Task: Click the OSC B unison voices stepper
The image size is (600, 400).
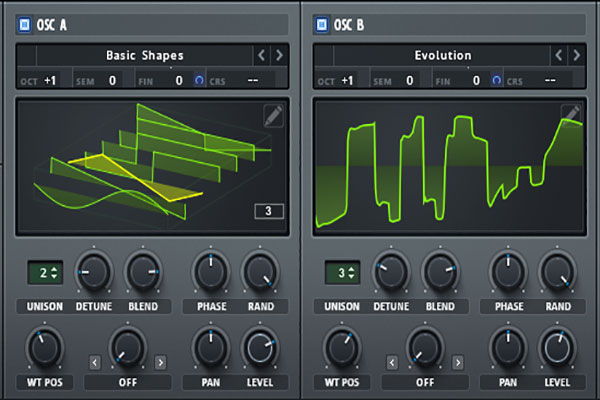Action: pos(342,272)
